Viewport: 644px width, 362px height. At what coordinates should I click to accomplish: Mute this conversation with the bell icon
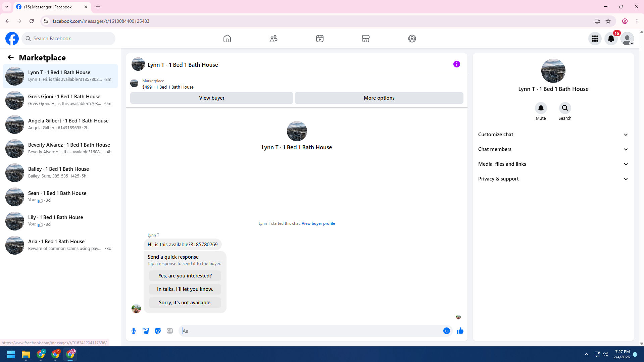(x=541, y=108)
